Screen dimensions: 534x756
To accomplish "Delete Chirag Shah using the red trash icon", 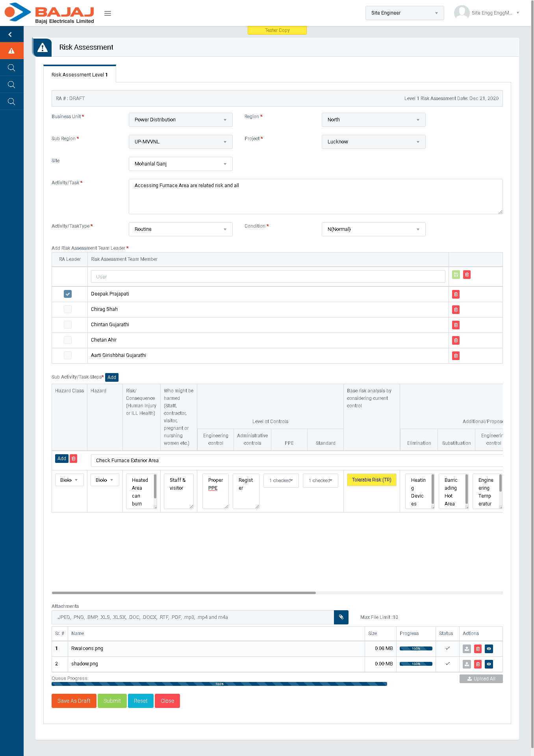I will coord(456,310).
